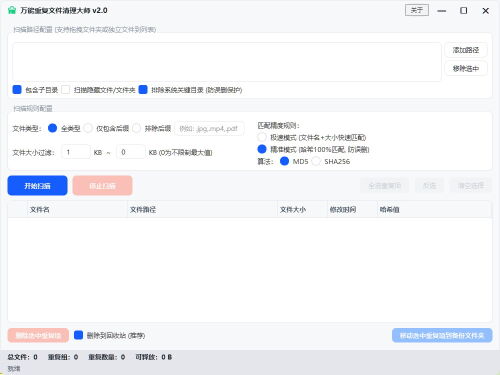Viewport: 500px width, 375px height.
Task: Select the 全类型 file type radio
Action: tap(52, 128)
